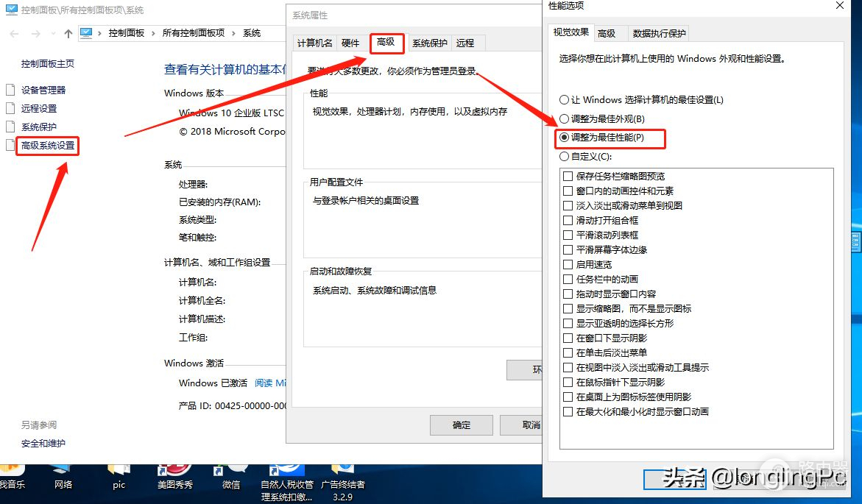862x504 pixels.
Task: Expand the chevron after 所有控制面板项 in breadcrumb
Action: coord(233,34)
